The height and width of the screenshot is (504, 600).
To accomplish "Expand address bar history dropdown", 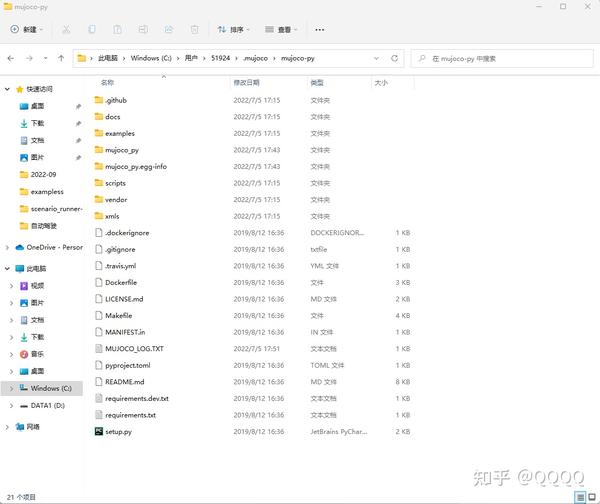I will point(377,59).
